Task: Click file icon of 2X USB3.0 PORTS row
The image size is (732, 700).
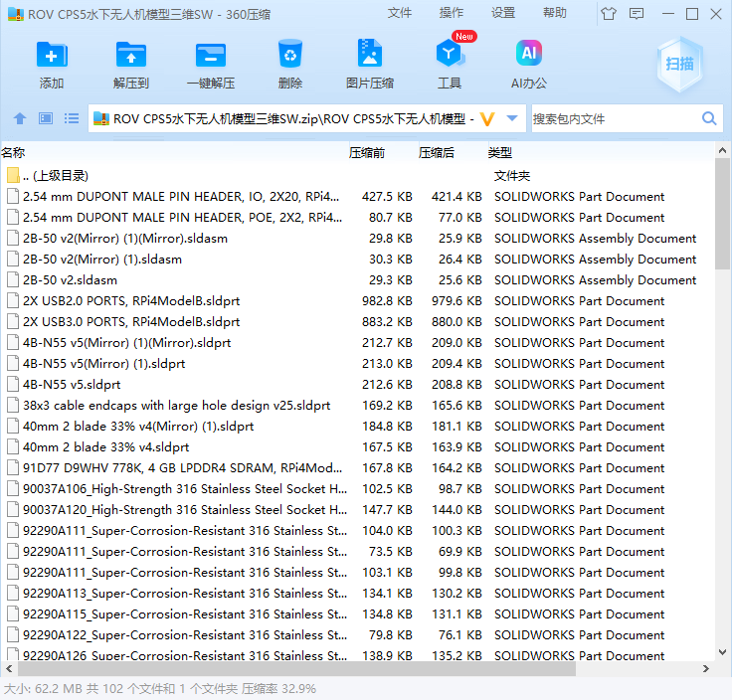Action: click(x=13, y=322)
